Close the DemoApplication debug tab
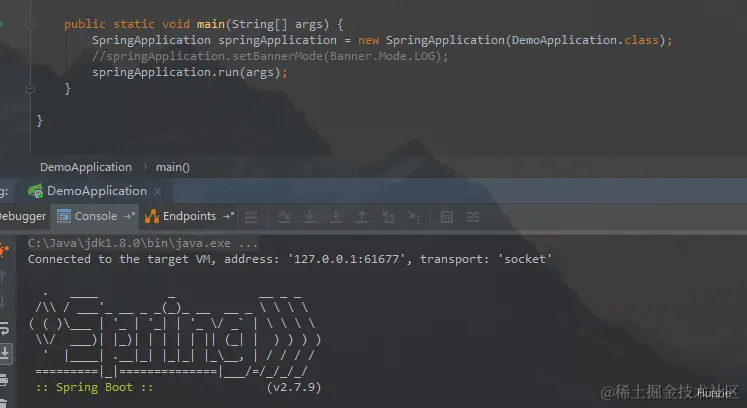Viewport: 747px width, 408px height. tap(158, 192)
